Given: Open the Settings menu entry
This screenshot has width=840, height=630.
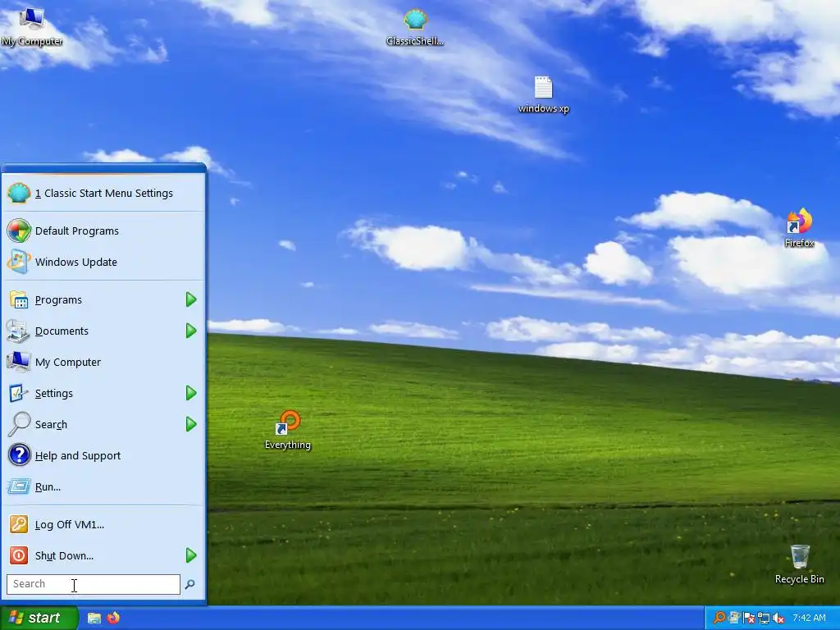Looking at the screenshot, I should (x=103, y=393).
